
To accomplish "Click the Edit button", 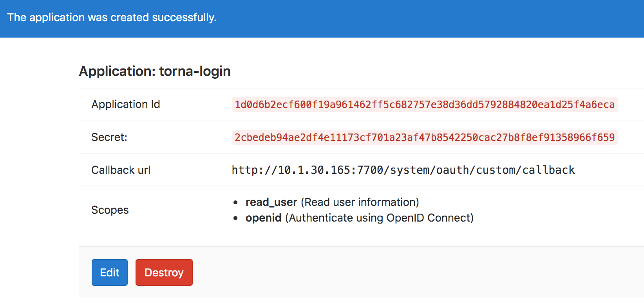I will coord(109,272).
